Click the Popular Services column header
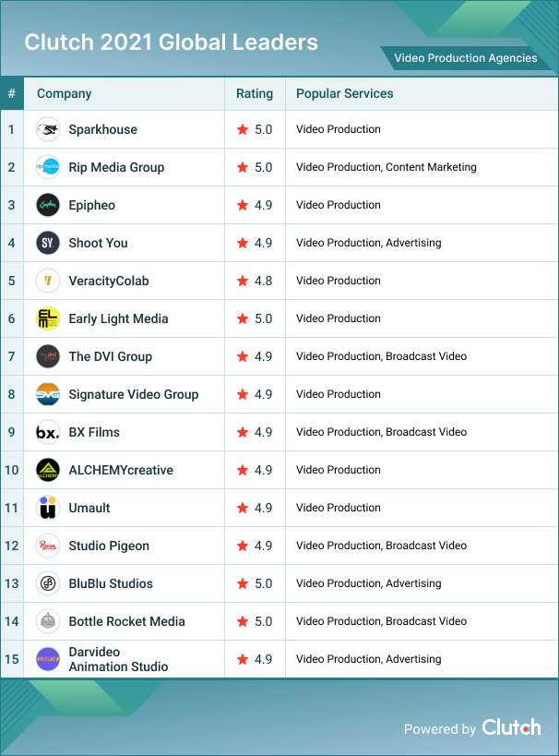Screen dimensions: 559x756 pyautogui.click(x=344, y=93)
